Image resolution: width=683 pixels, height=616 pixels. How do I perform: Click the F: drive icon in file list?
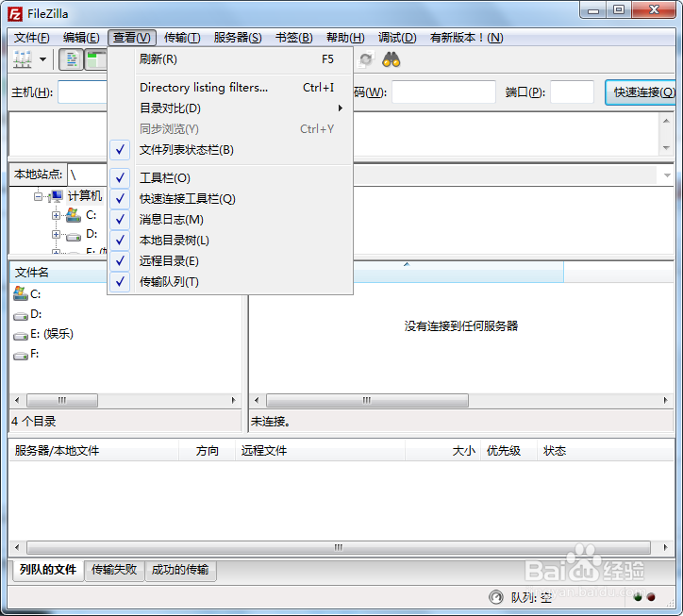point(21,356)
